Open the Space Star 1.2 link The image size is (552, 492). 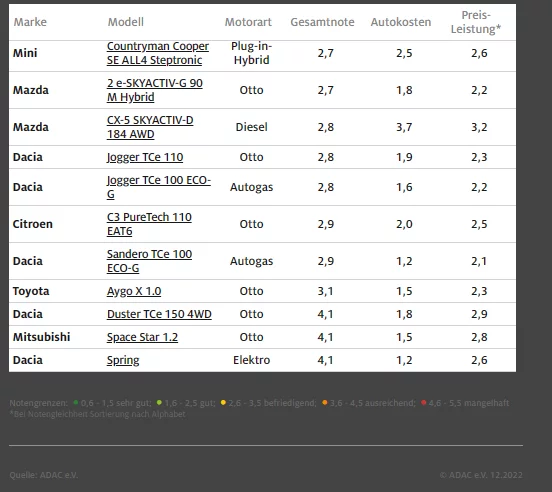[142, 337]
